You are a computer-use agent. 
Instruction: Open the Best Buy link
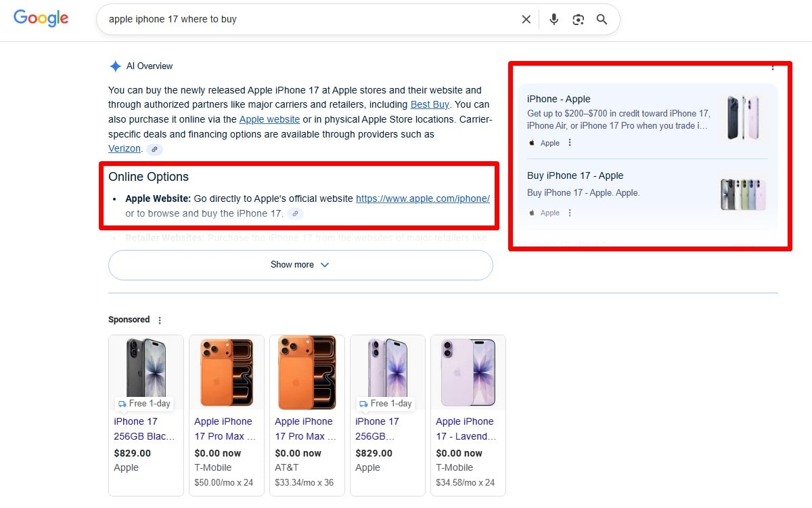(x=430, y=104)
